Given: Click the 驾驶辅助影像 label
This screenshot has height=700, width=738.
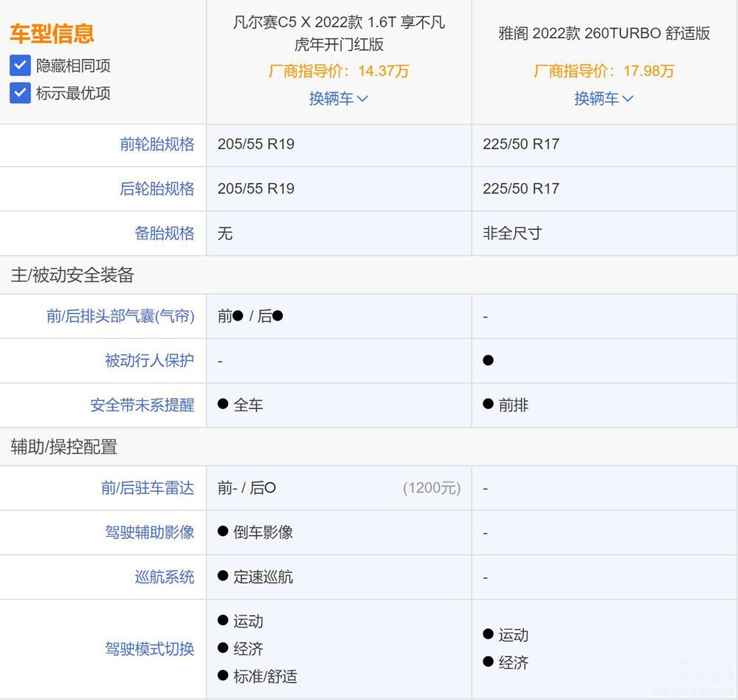Looking at the screenshot, I should coord(150,532).
